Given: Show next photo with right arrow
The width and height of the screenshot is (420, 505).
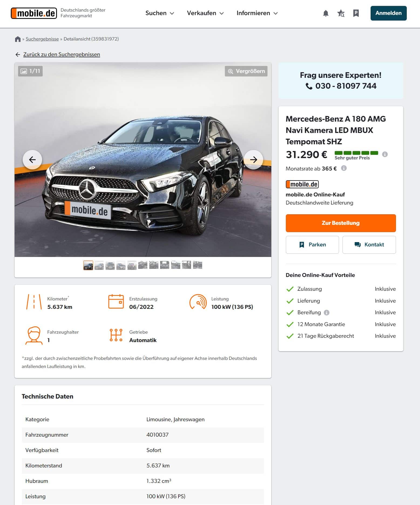Looking at the screenshot, I should [x=253, y=160].
